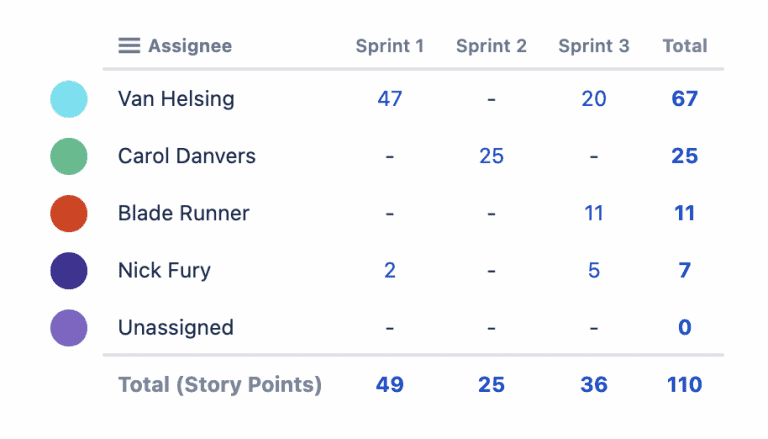Click the Total column header
This screenshot has height=439, width=768.
[x=685, y=46]
